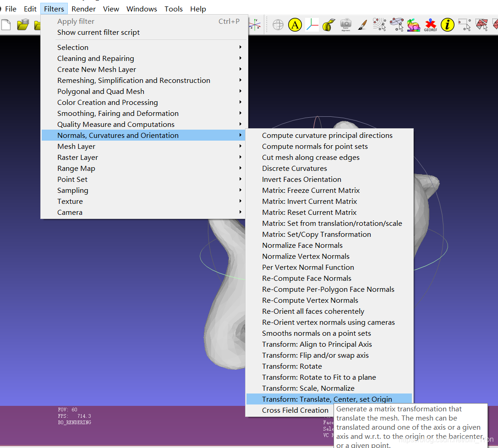Click the rainbow bunny quality mapper icon
Image resolution: width=498 pixels, height=448 pixels.
point(414,25)
